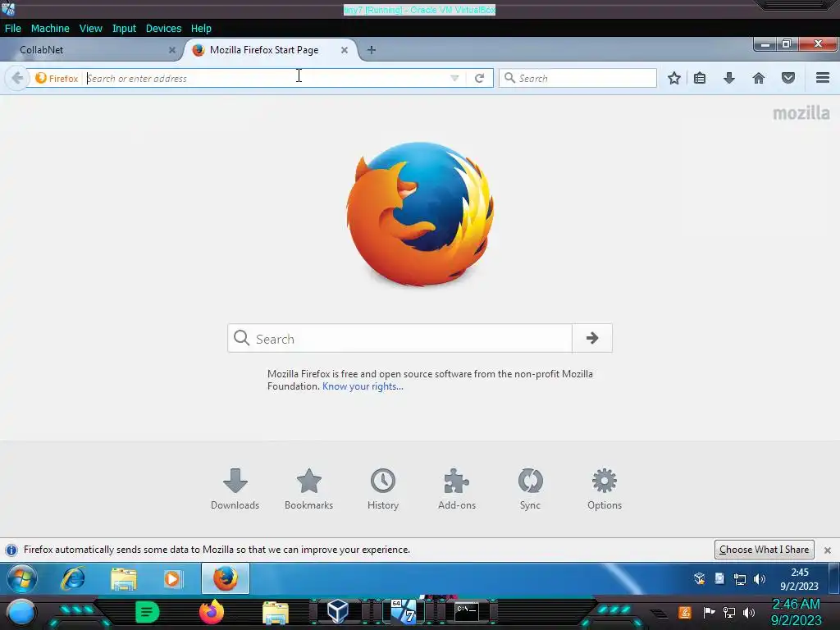
Task: Open the VirtualBox Devices menu
Action: coord(163,29)
